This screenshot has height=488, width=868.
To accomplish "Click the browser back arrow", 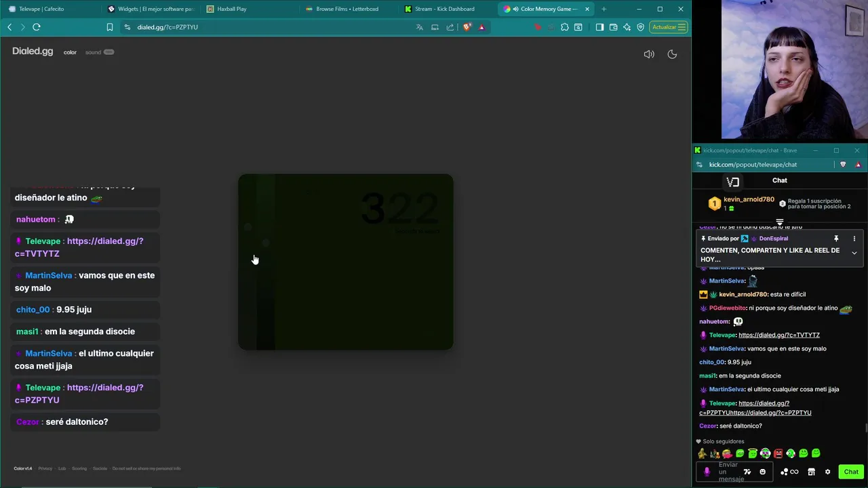I will [x=9, y=27].
